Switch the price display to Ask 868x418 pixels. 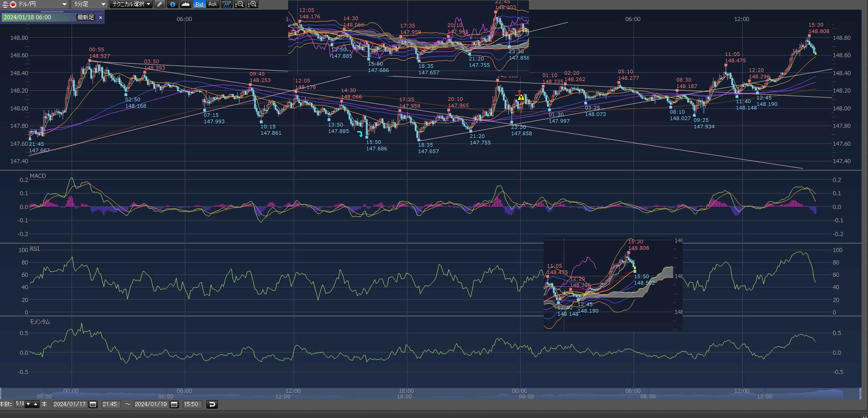coord(212,4)
